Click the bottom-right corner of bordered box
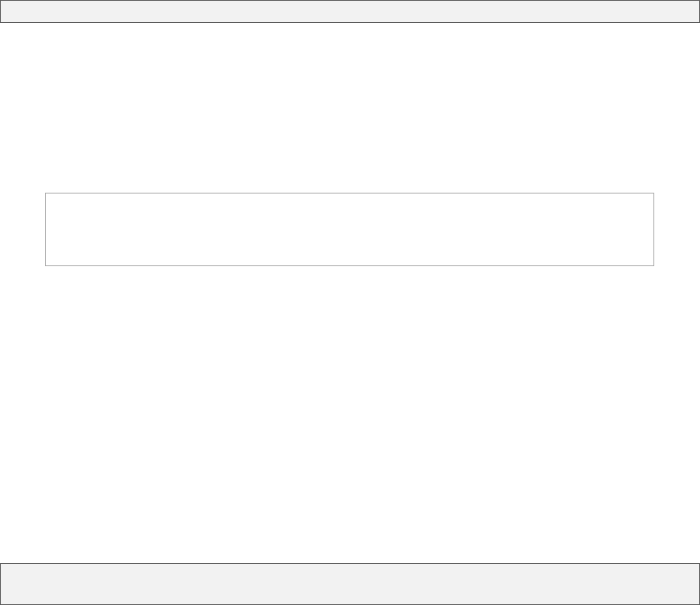700x605 pixels. click(x=652, y=263)
